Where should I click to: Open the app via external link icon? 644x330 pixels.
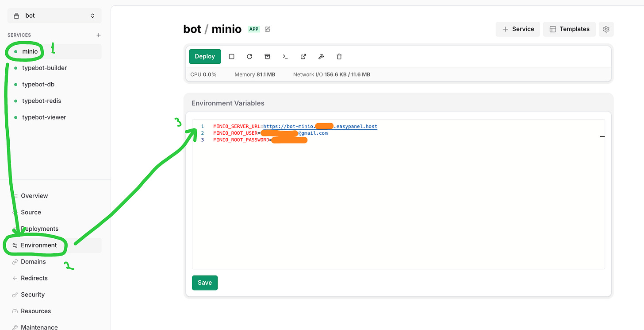click(x=303, y=57)
